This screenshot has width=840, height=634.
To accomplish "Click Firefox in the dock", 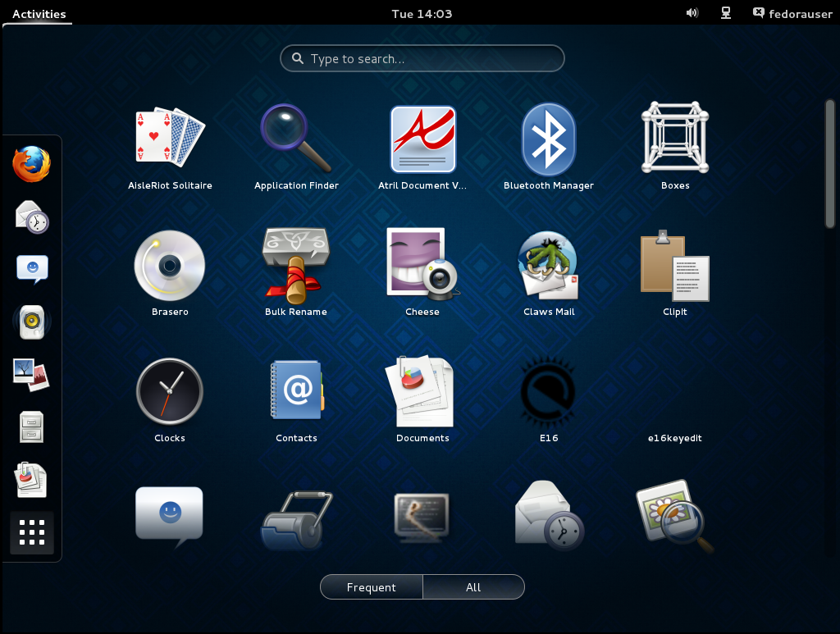I will 32,165.
